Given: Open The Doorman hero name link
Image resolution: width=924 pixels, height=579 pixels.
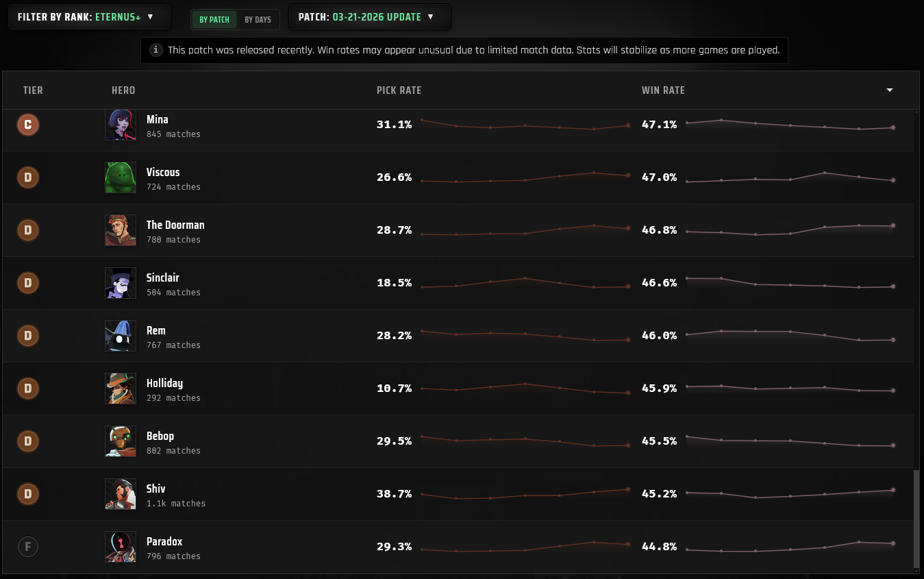Looking at the screenshot, I should point(175,225).
